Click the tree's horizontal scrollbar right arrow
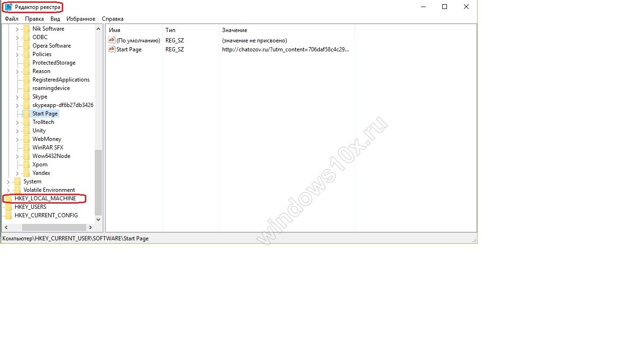The height and width of the screenshot is (362, 644). pos(91,228)
